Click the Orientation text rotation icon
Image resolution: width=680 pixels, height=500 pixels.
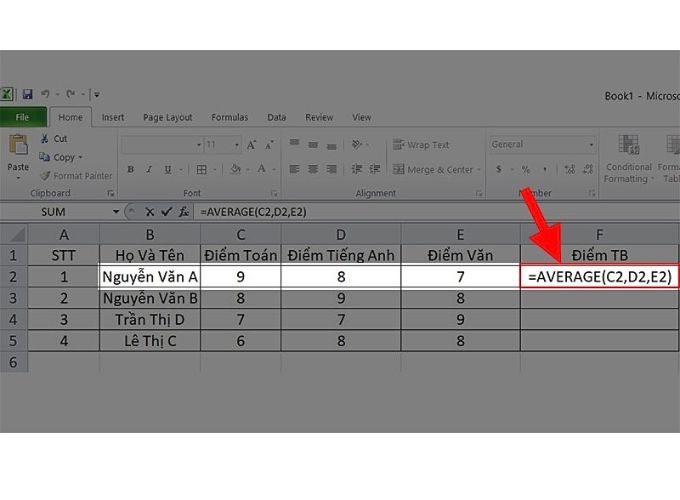point(356,144)
